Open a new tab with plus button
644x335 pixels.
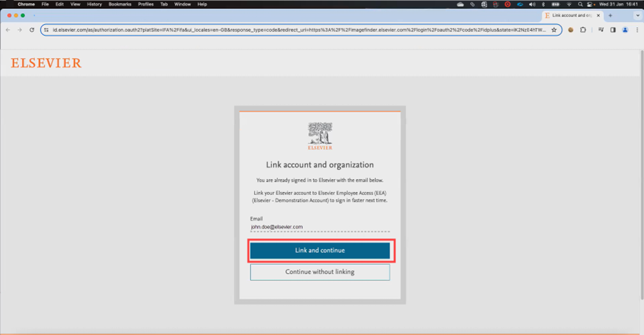pyautogui.click(x=610, y=15)
